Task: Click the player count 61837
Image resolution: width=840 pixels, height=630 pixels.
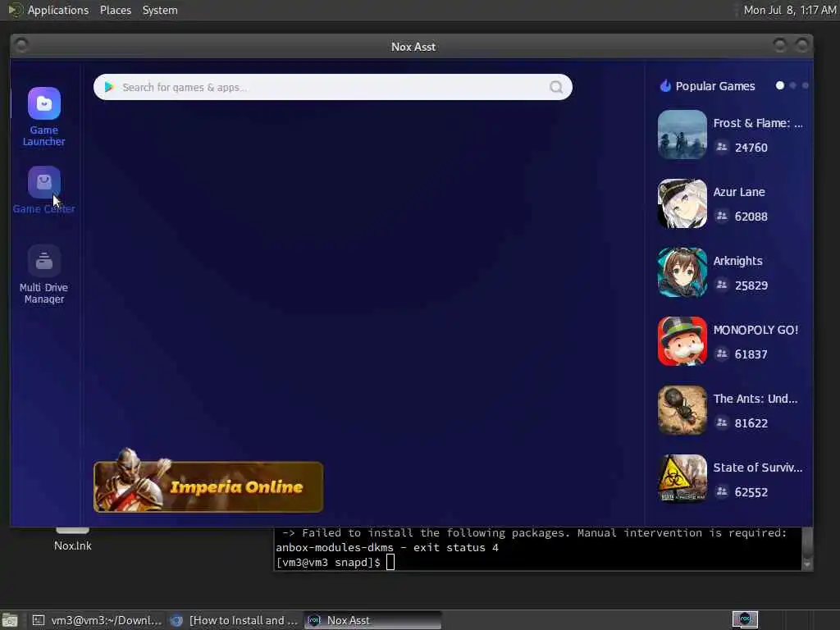Action: point(751,354)
